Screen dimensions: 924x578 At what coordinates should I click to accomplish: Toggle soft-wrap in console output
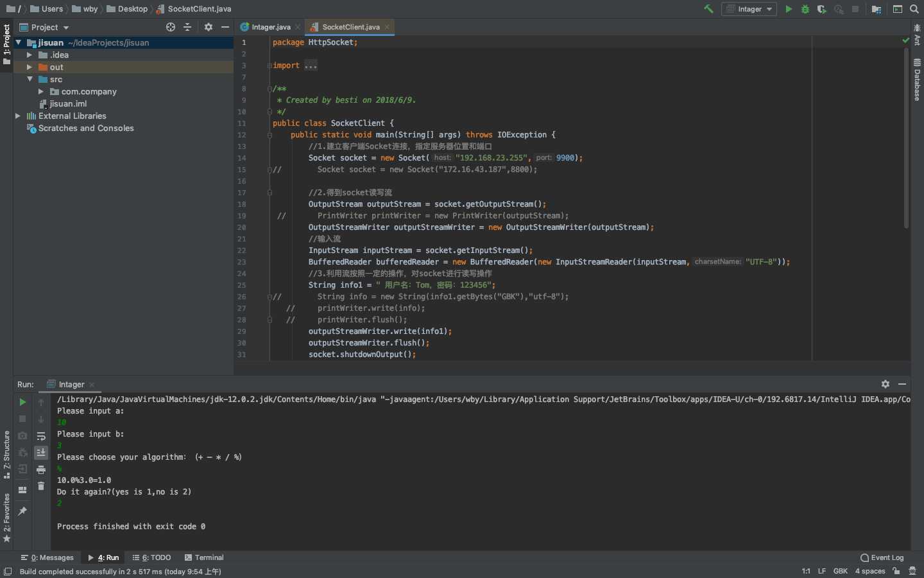click(41, 436)
